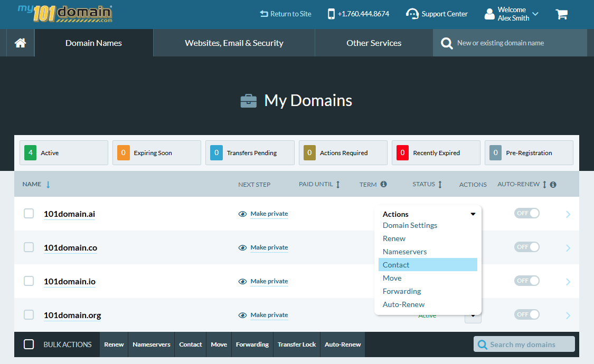Click Make private for 101domain.io
The width and height of the screenshot is (594, 364).
(x=269, y=281)
